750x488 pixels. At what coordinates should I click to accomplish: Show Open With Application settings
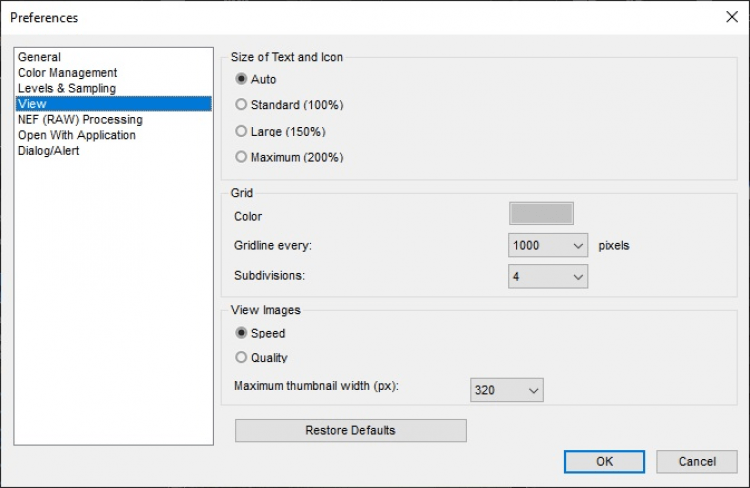77,135
